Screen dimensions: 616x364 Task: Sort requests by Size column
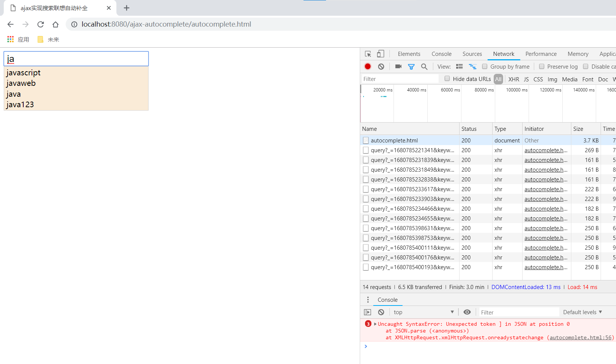pyautogui.click(x=586, y=129)
